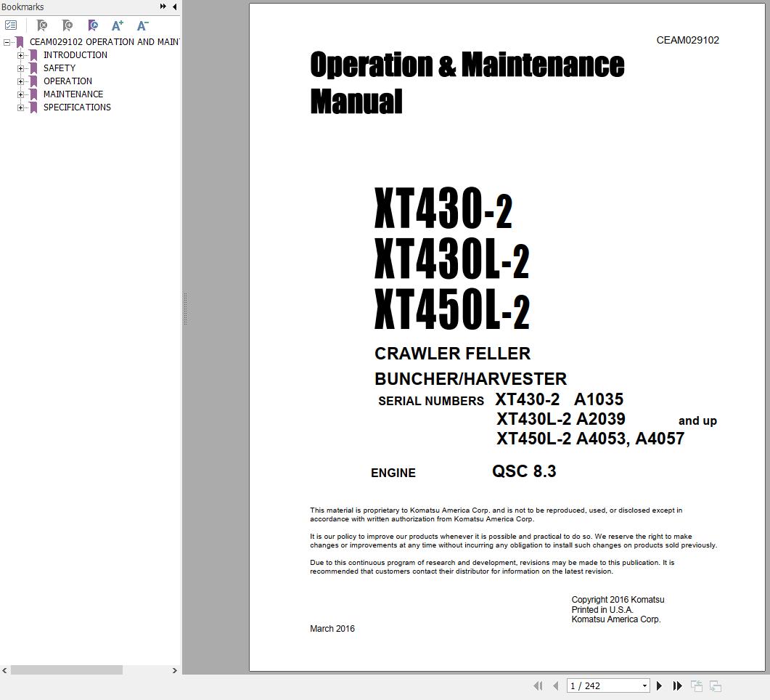
Task: Click the serial line XT450L-2 A4053, A4057
Action: (x=590, y=438)
